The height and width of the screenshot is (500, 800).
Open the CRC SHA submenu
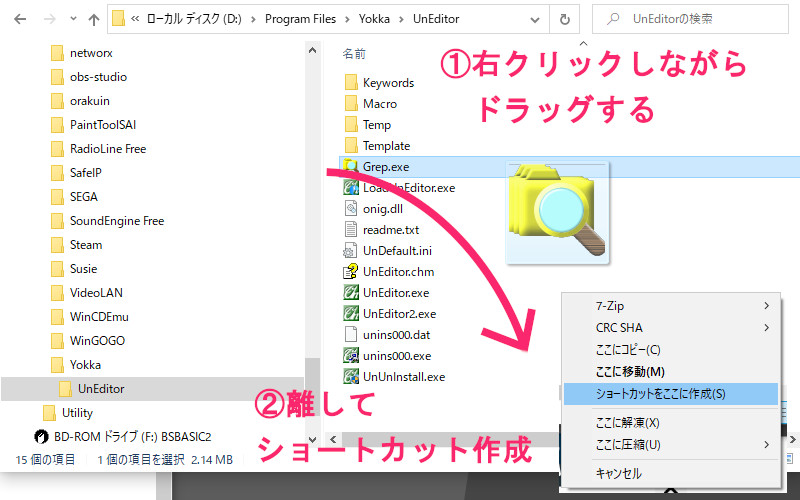[671, 328]
